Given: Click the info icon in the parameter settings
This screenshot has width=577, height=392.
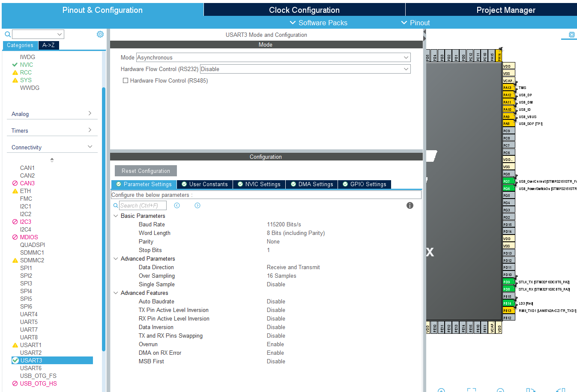Looking at the screenshot, I should click(410, 205).
